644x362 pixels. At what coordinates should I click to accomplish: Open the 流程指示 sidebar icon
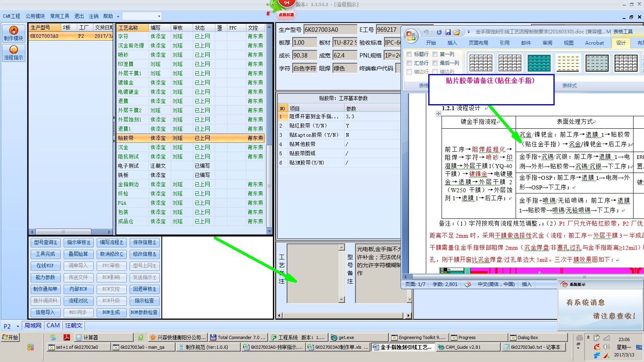[14, 53]
